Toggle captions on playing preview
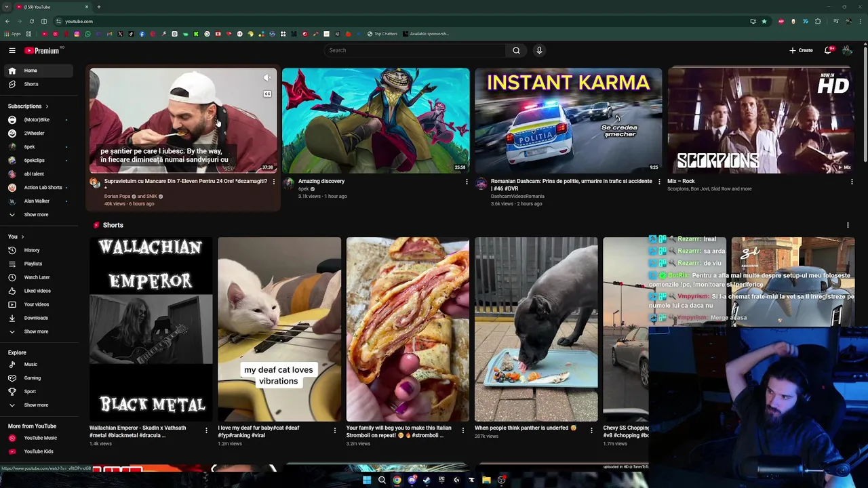The height and width of the screenshot is (488, 868). 267,94
